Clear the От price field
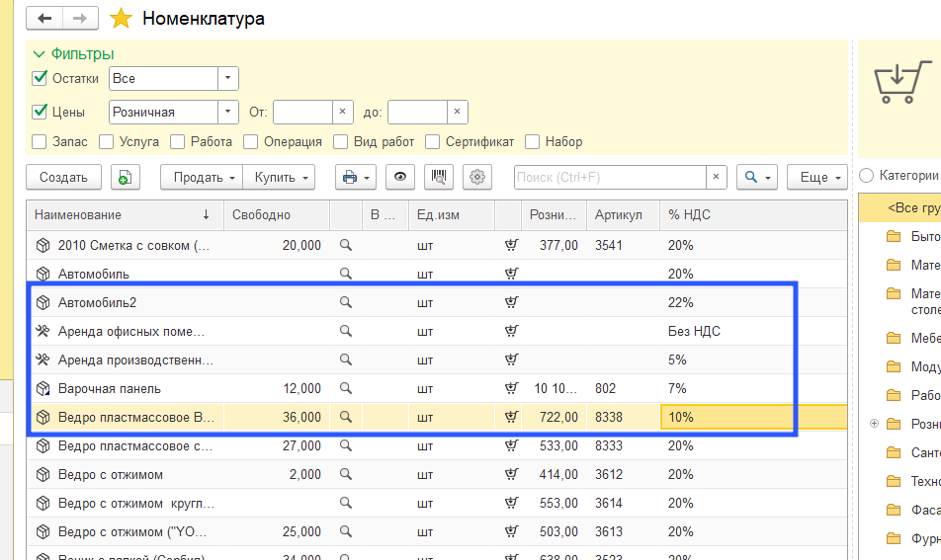 [x=342, y=112]
